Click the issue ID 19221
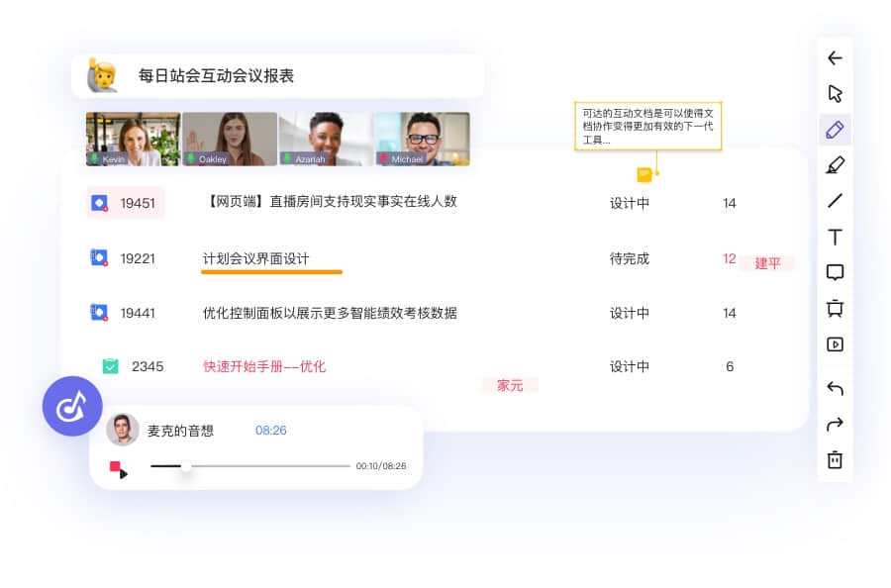The image size is (891, 588). (138, 258)
